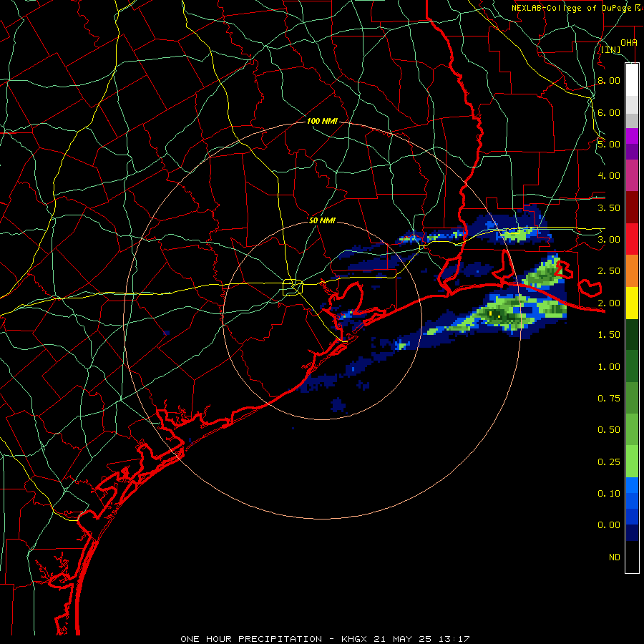The image size is (644, 644).
Task: Click the [IN] units label
Action: 611,50
